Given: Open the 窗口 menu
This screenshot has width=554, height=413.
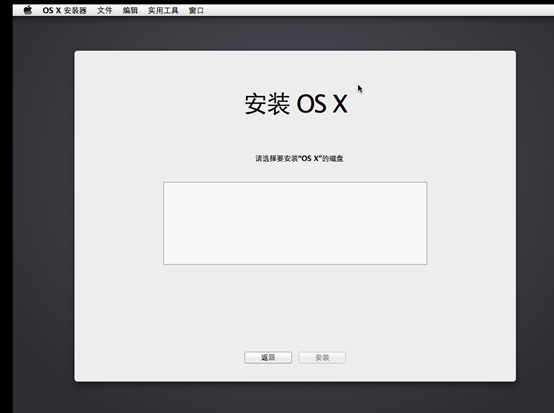Looking at the screenshot, I should pos(196,11).
